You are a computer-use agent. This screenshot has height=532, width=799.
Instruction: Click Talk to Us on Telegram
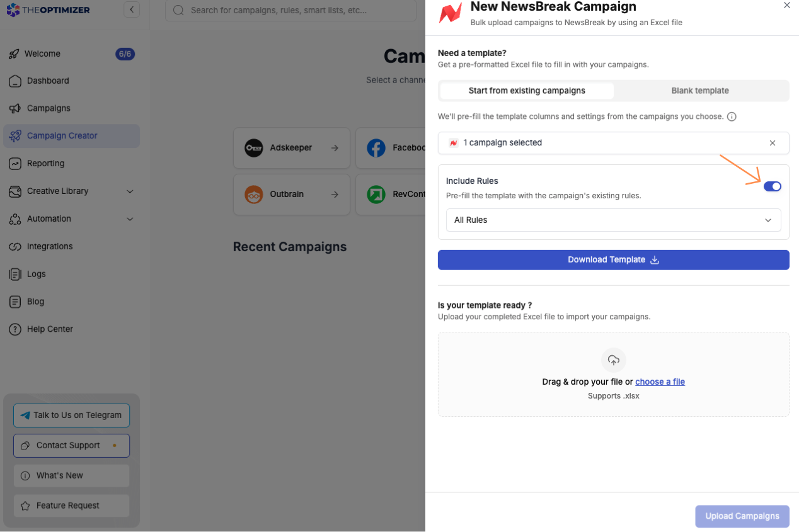coord(71,416)
